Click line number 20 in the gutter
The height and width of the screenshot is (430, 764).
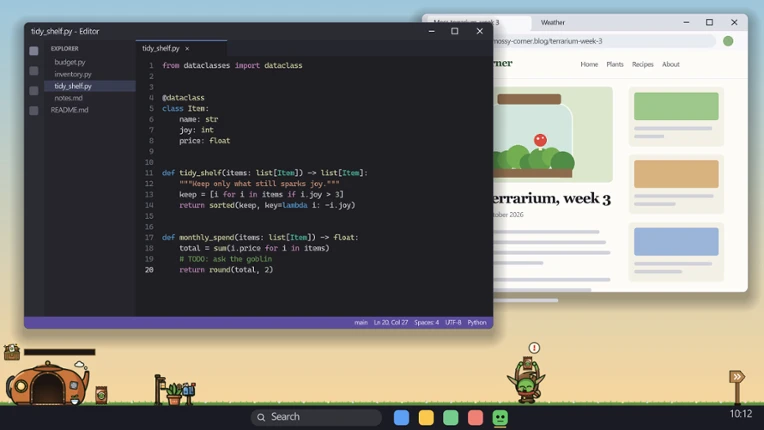149,270
